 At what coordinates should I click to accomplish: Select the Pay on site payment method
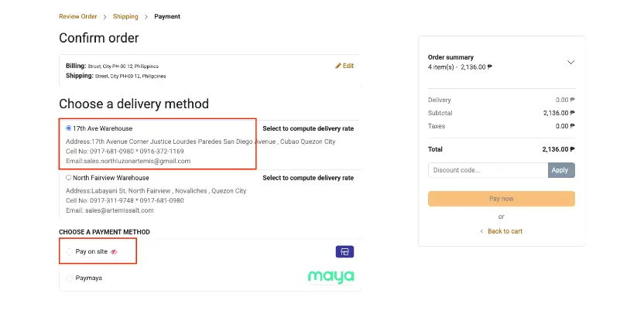70,252
